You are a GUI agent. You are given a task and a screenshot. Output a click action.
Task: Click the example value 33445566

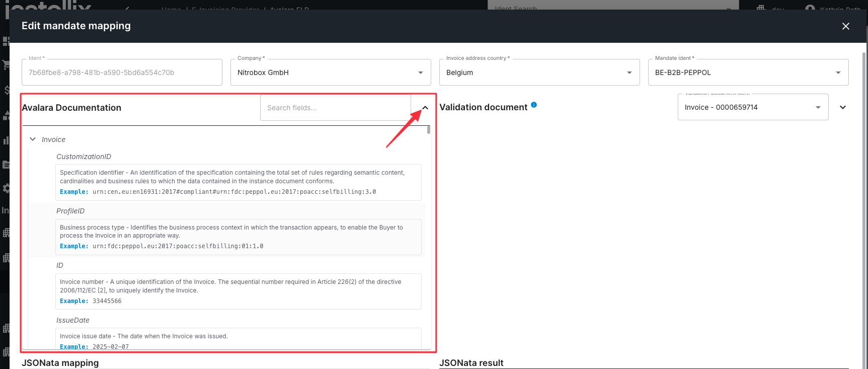tap(107, 301)
